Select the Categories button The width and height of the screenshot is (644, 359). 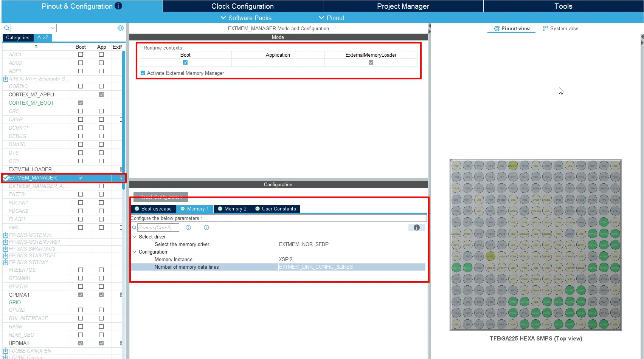[18, 37]
